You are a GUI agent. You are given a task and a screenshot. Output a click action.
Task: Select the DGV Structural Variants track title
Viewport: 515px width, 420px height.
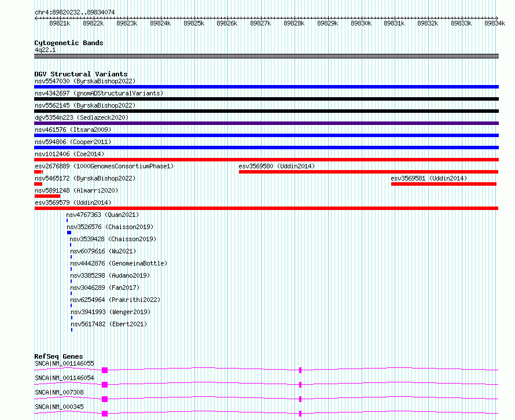tap(81, 74)
